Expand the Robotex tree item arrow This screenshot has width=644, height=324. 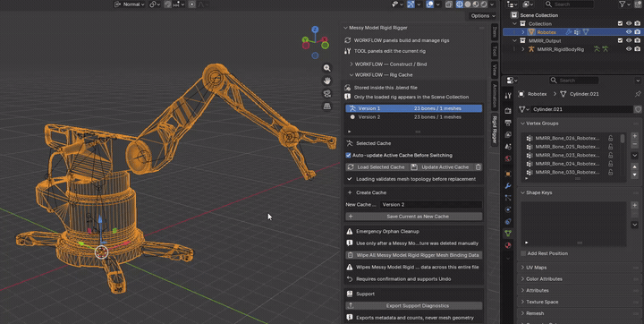tap(523, 32)
